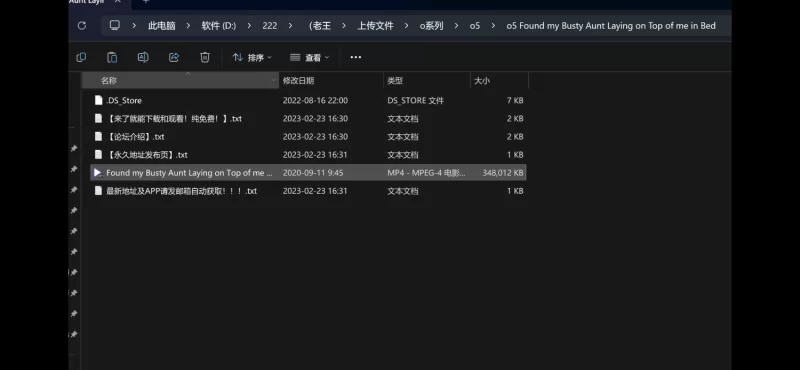Select the file 【永久地址发布页】.txt

point(147,155)
